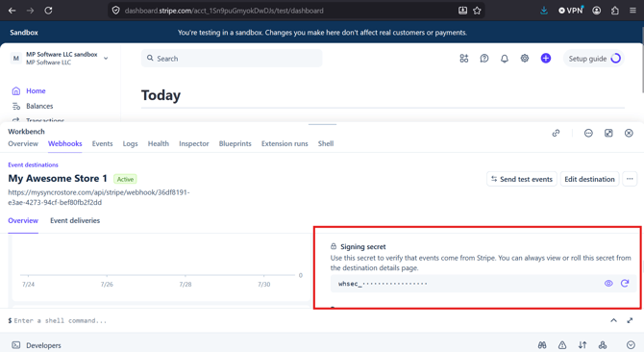
Task: Click the save-page icon in address bar
Action: (x=462, y=11)
